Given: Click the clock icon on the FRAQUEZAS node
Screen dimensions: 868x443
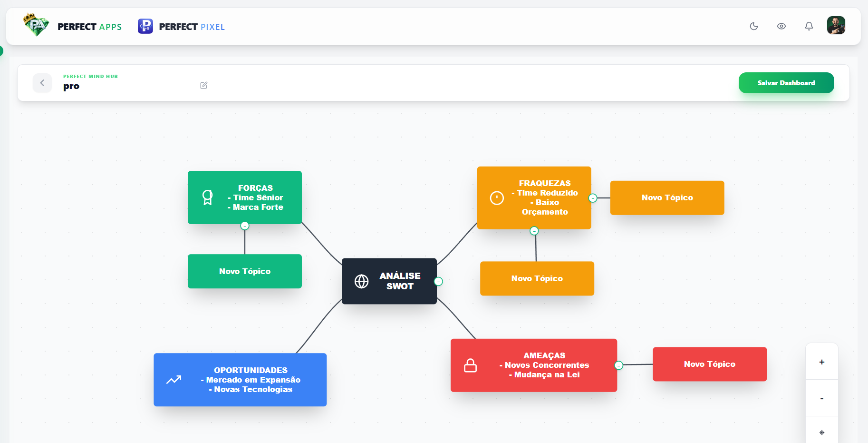Looking at the screenshot, I should [x=497, y=197].
